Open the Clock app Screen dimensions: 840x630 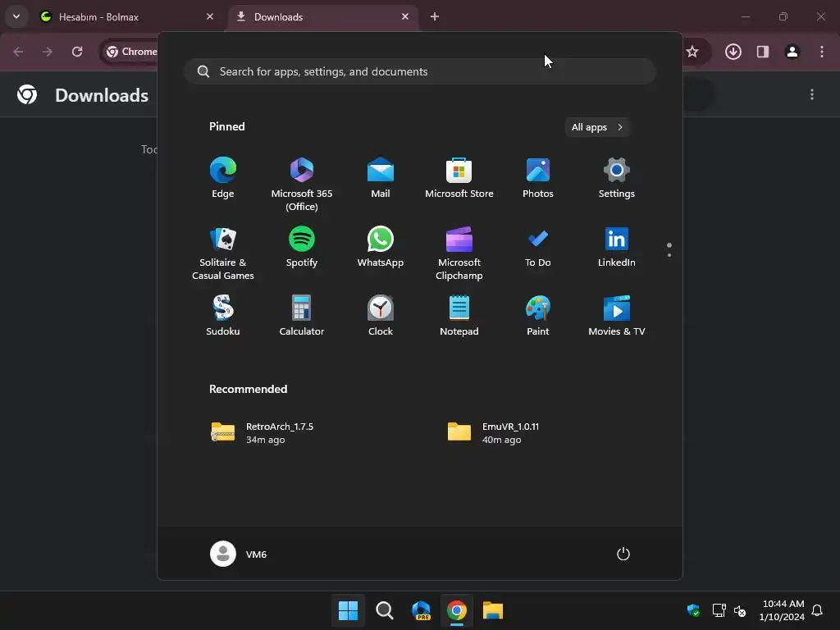click(x=381, y=316)
